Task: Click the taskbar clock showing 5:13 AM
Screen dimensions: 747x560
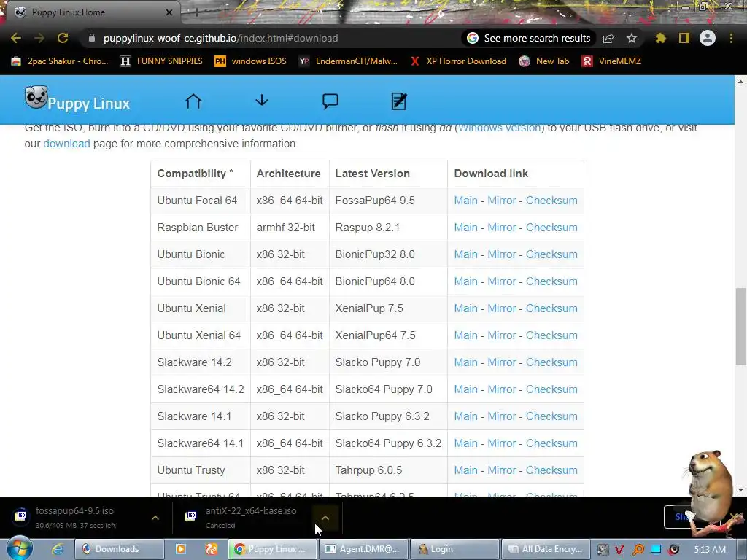Action: pos(710,549)
